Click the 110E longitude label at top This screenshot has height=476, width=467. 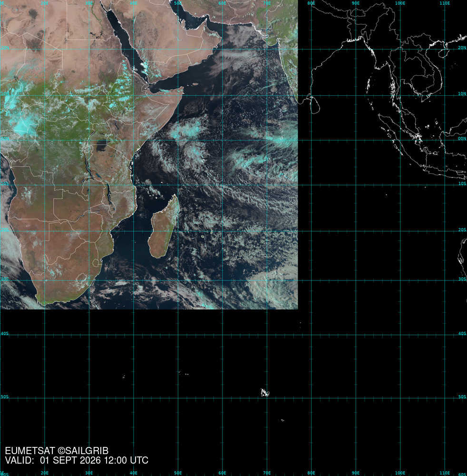click(x=445, y=3)
